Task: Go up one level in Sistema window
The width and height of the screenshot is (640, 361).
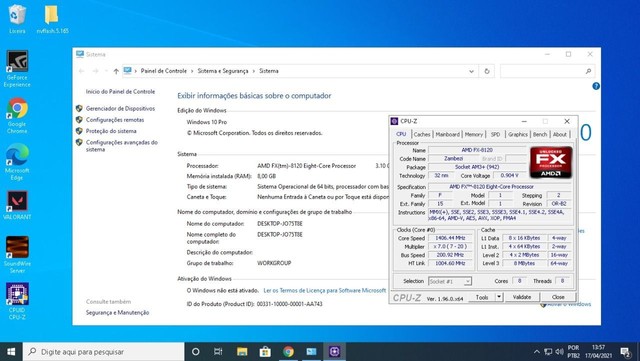Action: [x=116, y=71]
